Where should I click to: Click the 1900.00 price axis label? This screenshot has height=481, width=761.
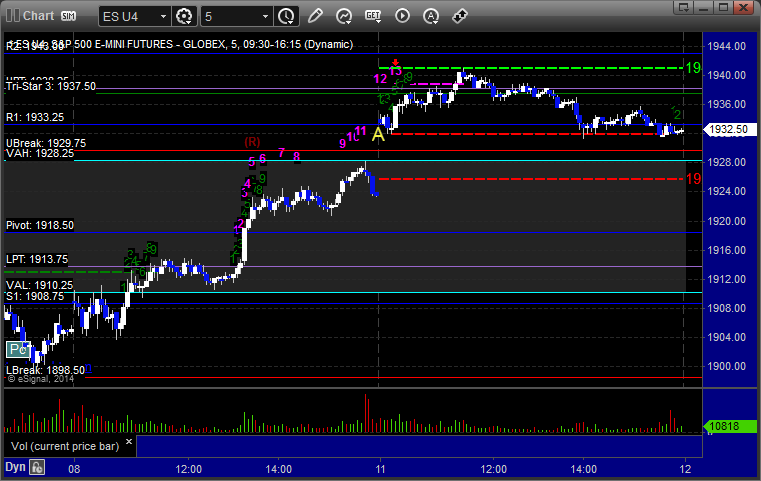(x=727, y=366)
